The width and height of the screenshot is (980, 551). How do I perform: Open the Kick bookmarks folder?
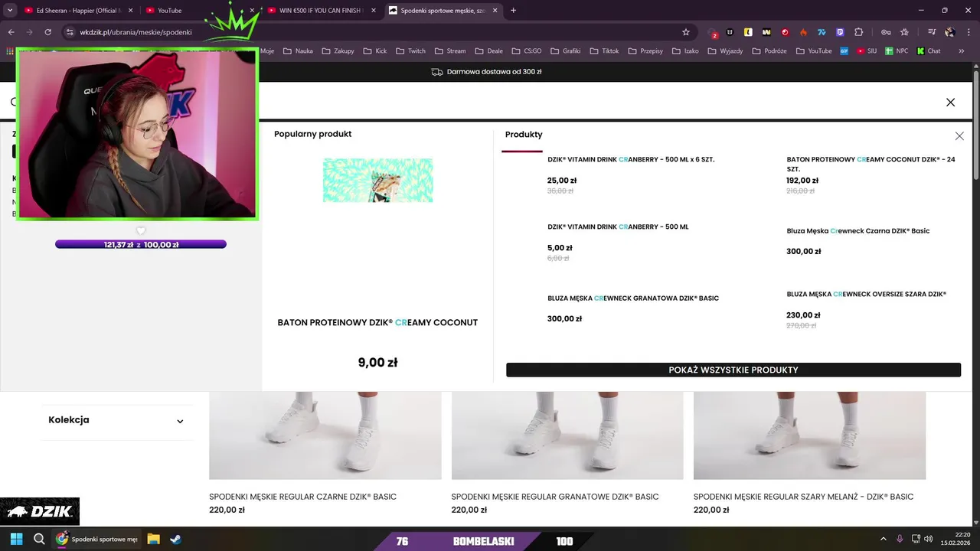(374, 51)
